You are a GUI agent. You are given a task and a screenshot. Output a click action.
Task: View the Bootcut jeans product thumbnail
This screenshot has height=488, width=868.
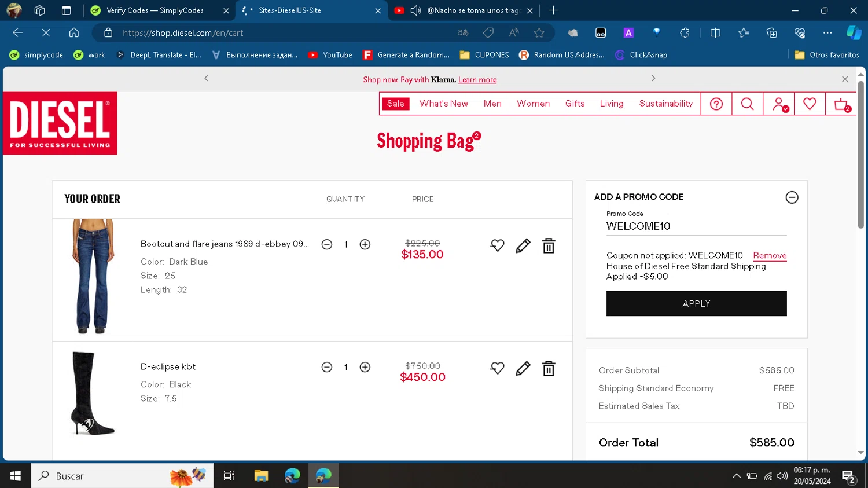tap(93, 277)
